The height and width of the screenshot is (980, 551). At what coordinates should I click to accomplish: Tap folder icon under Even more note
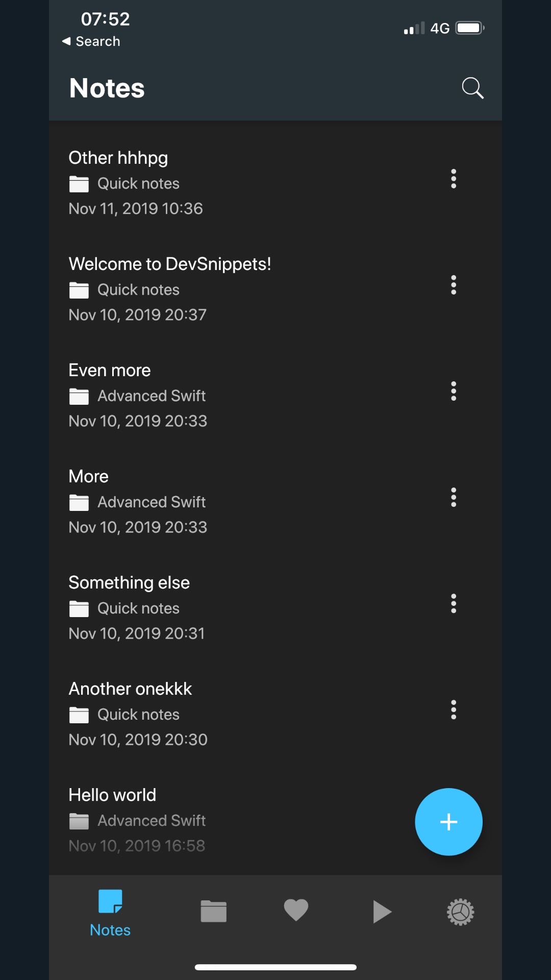pos(79,396)
